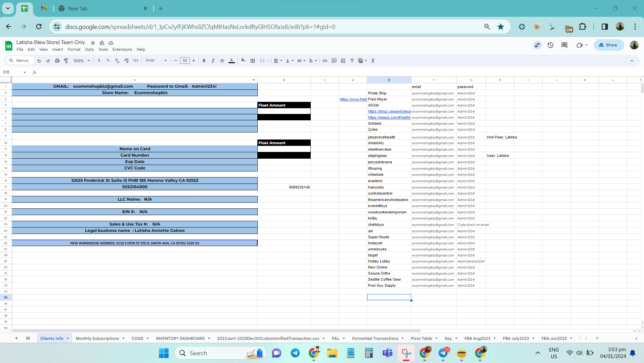644x363 pixels.
Task: Open Clients info tab options arrow
Action: coord(68,338)
